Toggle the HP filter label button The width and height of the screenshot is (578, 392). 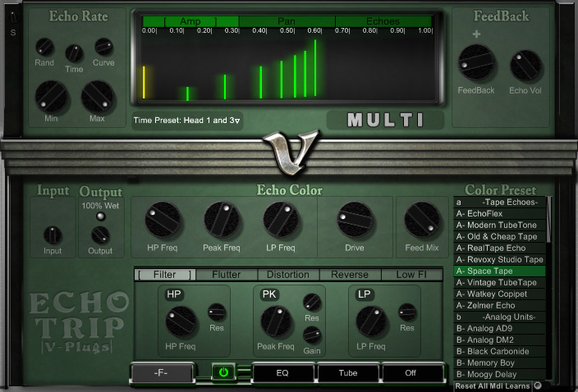click(x=174, y=294)
